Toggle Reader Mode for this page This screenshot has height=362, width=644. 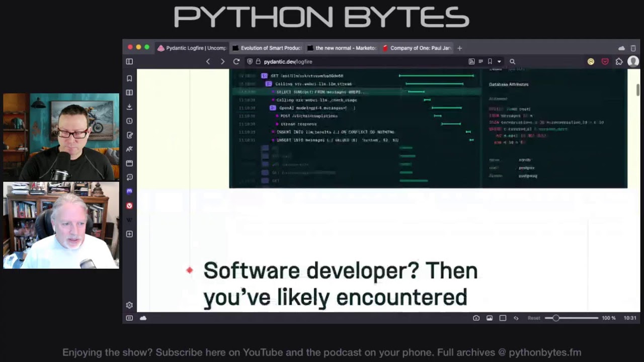481,61
